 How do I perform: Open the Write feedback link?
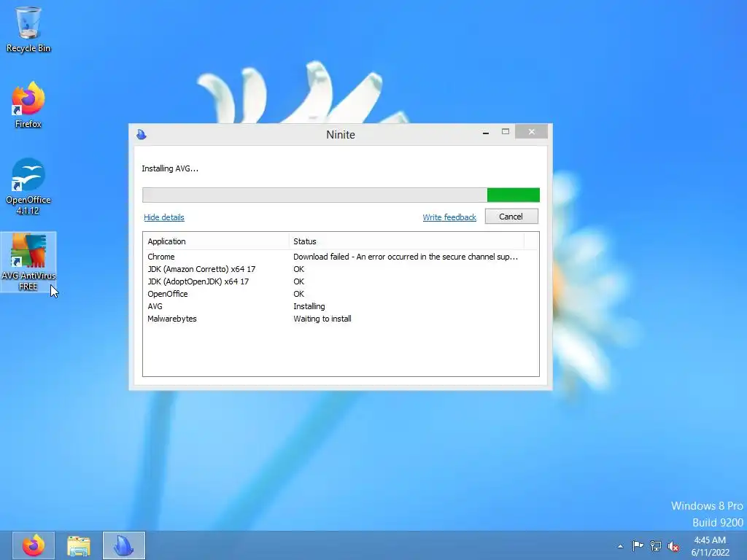coord(449,217)
